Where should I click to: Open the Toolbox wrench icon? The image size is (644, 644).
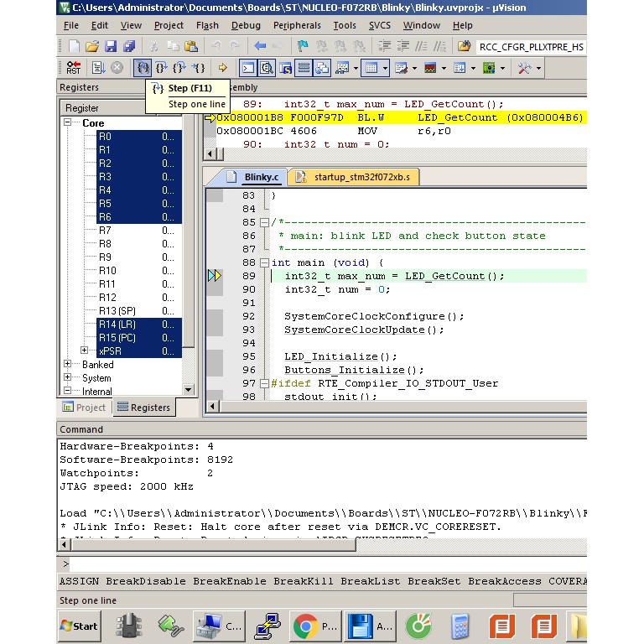526,68
